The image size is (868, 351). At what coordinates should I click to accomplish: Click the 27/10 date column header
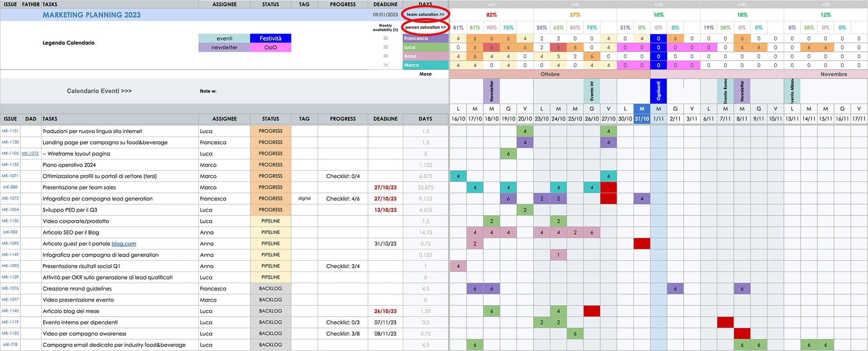pyautogui.click(x=608, y=119)
